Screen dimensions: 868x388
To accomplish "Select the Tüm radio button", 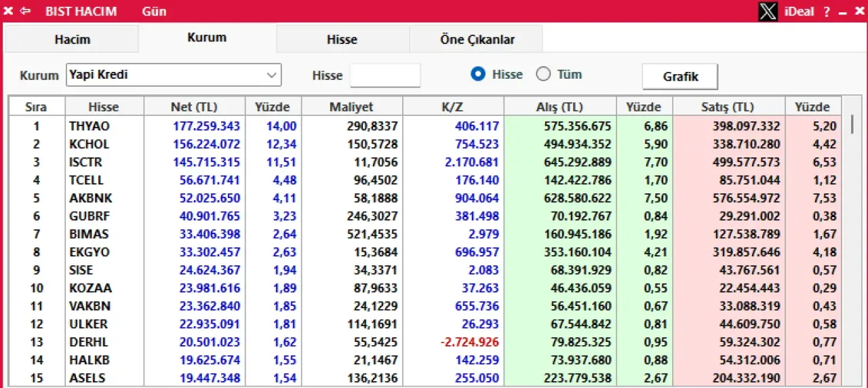I will point(543,75).
